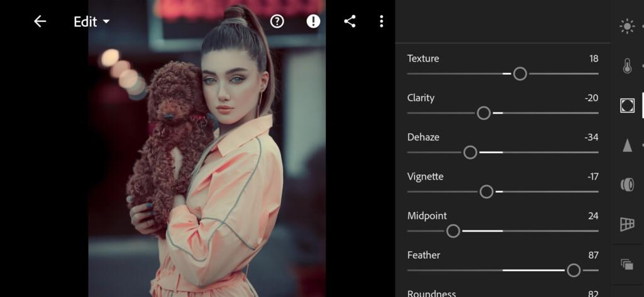Open the Detail triangle panel icon

tap(627, 145)
